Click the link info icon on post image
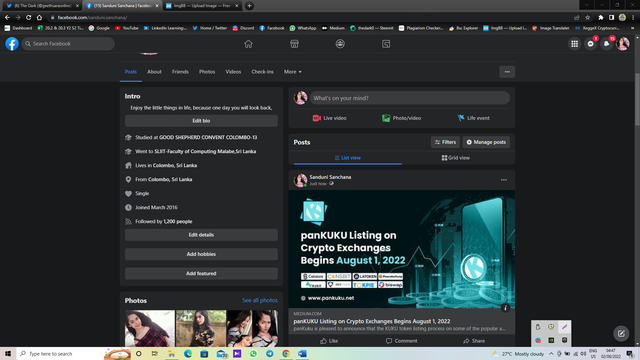This screenshot has height=360, width=640. pyautogui.click(x=505, y=308)
